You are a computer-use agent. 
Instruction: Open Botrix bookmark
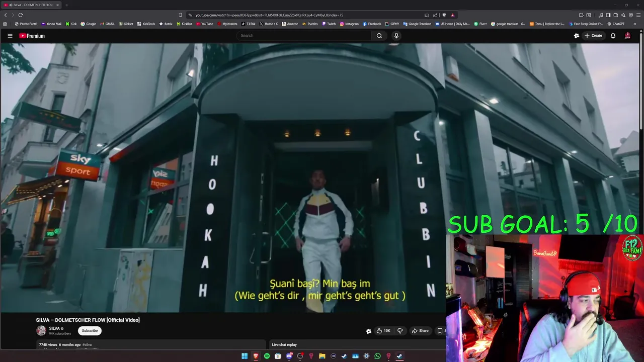[166, 24]
